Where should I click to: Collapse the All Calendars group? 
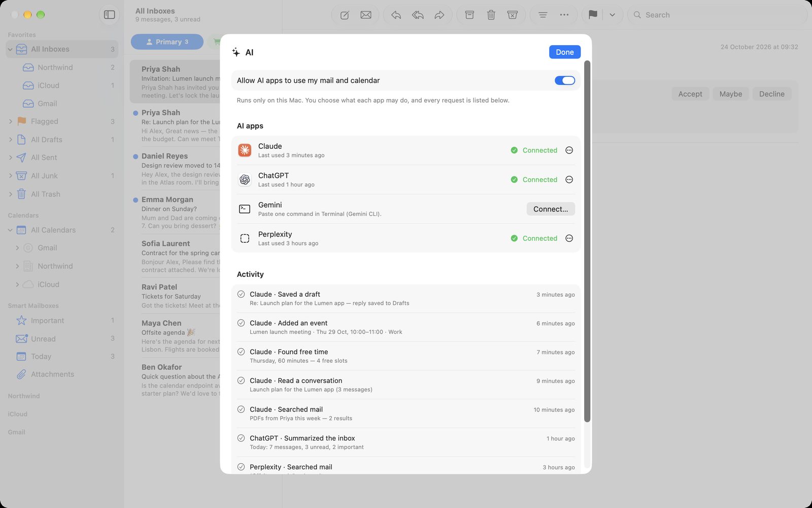[x=10, y=230]
